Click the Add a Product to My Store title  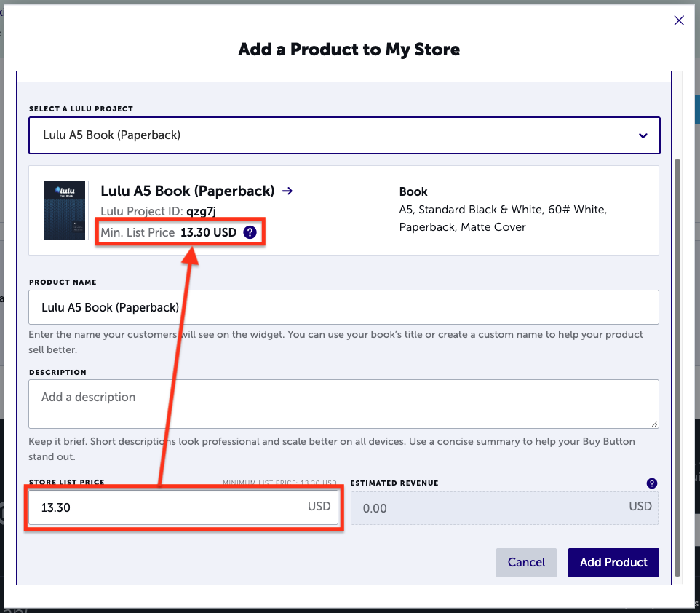click(x=349, y=50)
